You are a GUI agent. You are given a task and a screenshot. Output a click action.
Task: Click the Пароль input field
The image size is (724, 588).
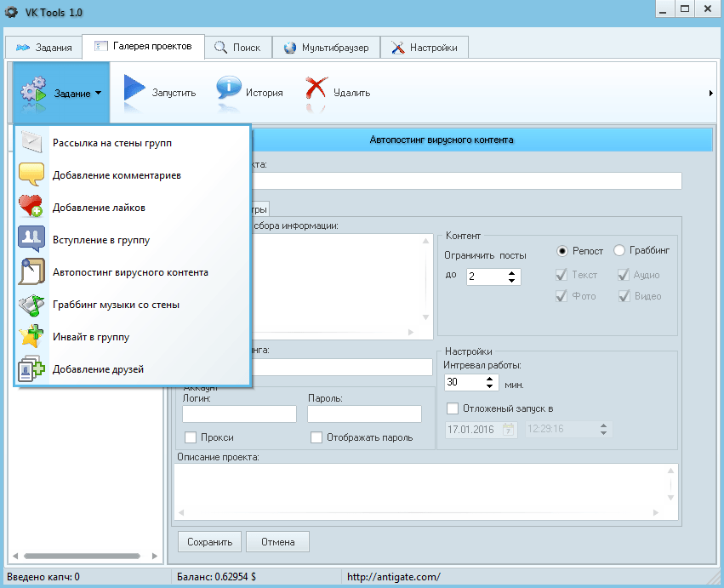(364, 414)
